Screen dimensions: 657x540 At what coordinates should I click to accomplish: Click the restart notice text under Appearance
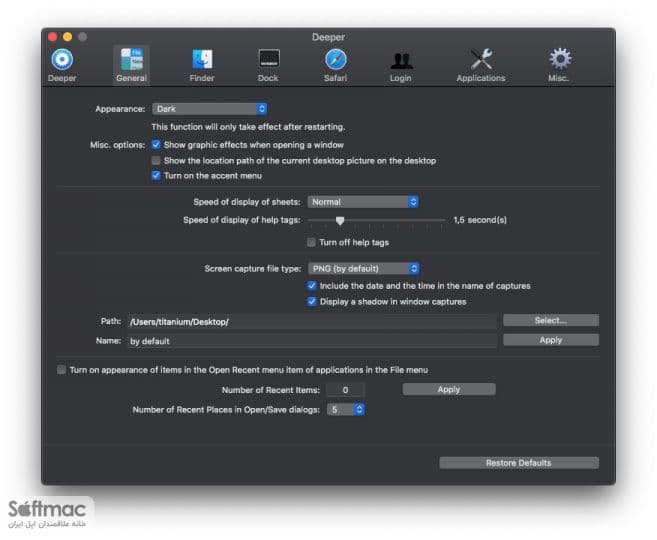tap(248, 127)
